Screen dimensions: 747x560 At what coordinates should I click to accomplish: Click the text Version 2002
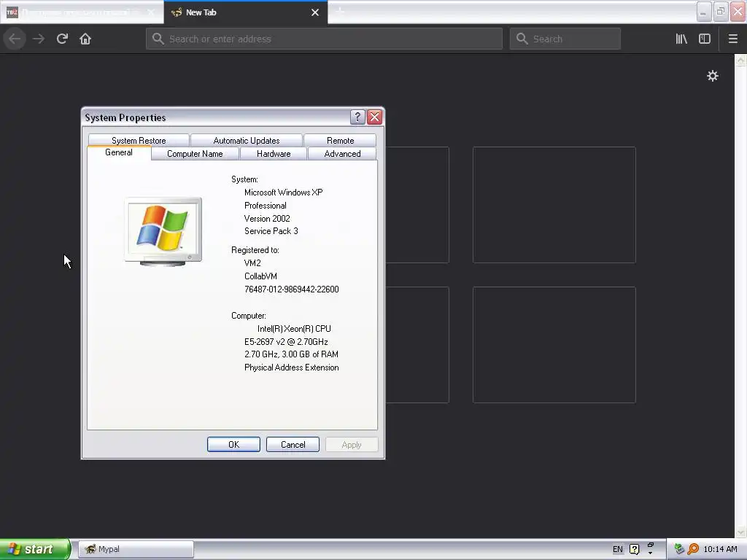[x=267, y=219]
